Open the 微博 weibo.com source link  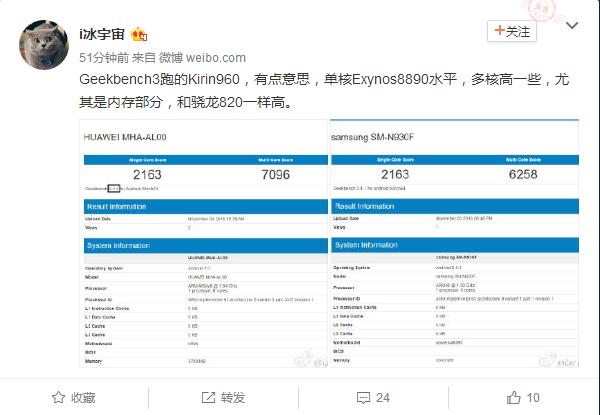202,58
